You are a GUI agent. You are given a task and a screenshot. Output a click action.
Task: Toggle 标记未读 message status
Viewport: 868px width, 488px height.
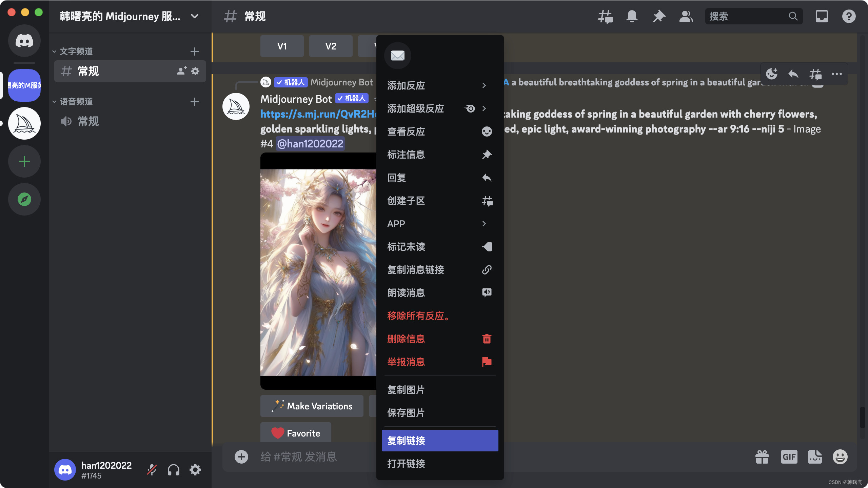(439, 247)
